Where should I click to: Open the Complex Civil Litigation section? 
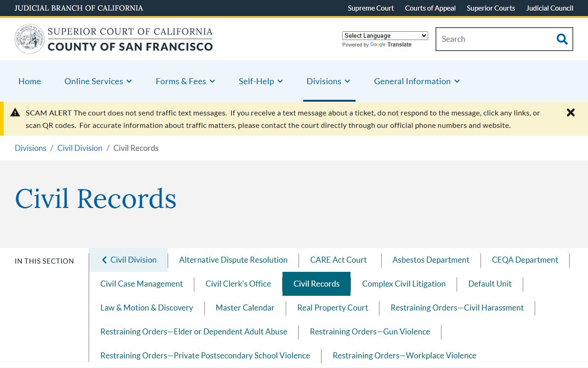click(404, 284)
